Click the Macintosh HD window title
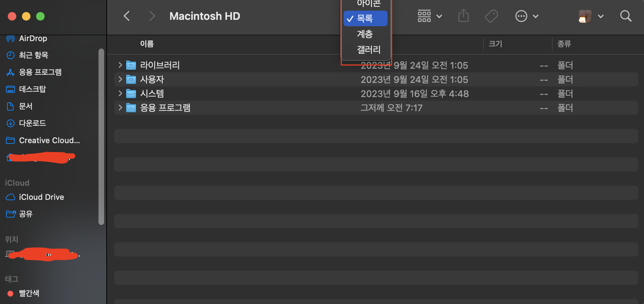Screen dimensions: 644x304 tap(205, 16)
